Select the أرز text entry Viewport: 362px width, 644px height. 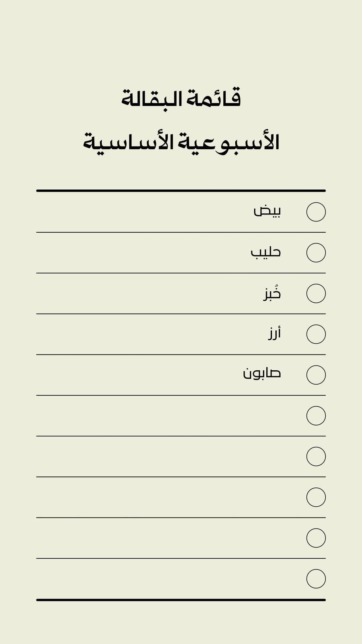pos(275,333)
